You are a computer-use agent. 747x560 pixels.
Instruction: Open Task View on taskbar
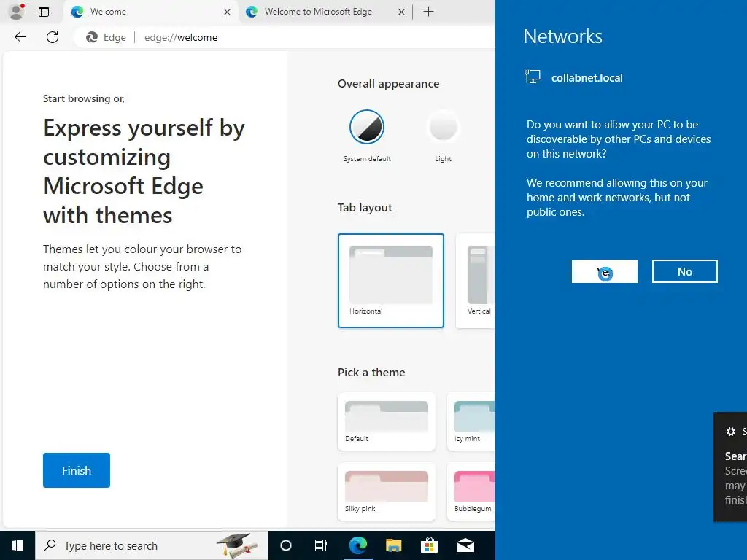click(321, 545)
